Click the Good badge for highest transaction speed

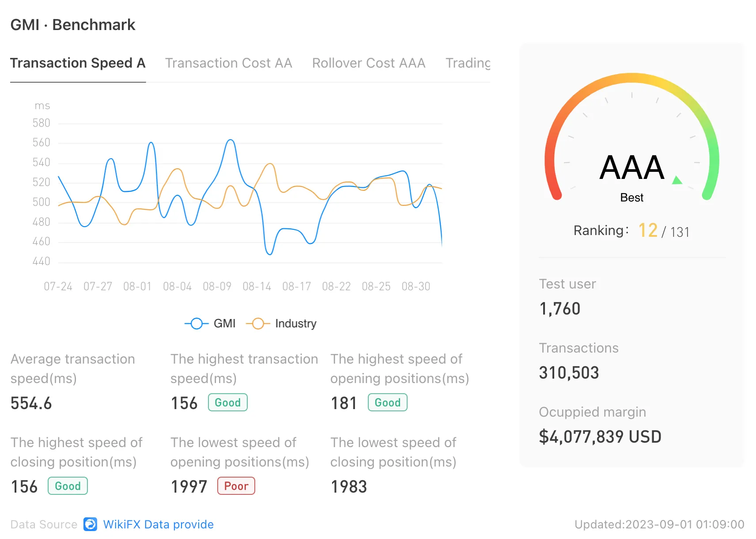(228, 402)
